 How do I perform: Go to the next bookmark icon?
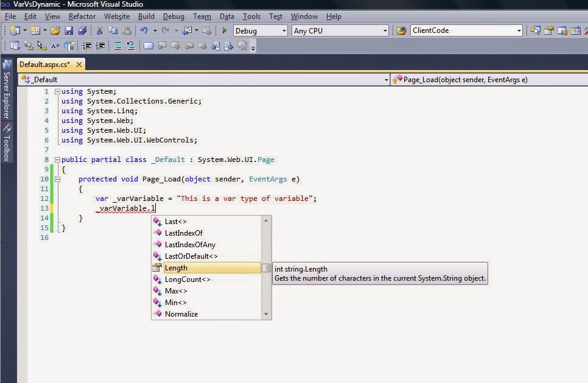pyautogui.click(x=175, y=46)
